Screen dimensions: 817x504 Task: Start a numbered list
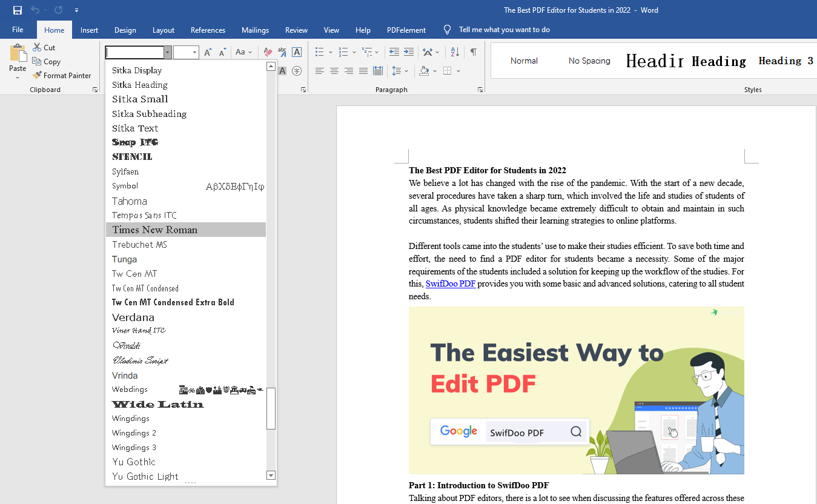click(x=343, y=52)
